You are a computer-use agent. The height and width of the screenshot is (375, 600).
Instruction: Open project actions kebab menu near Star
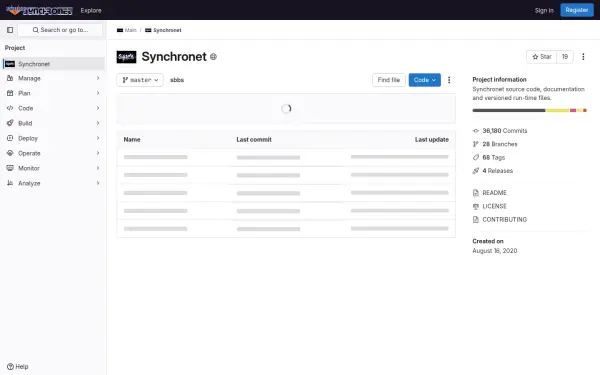pyautogui.click(x=583, y=57)
